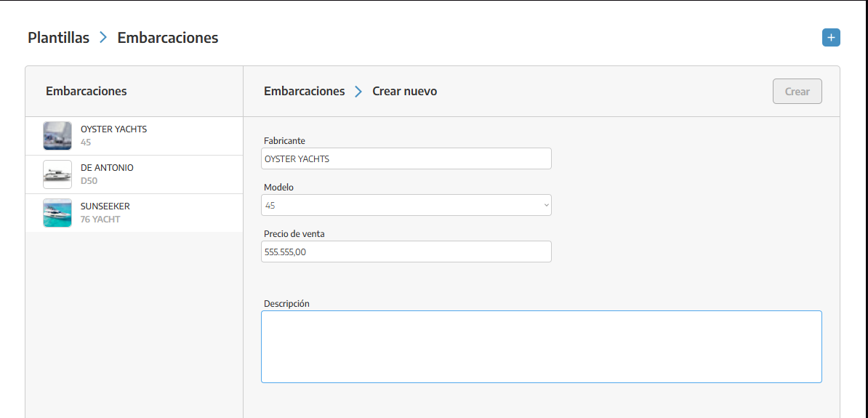Viewport: 868px width, 418px height.
Task: Go to Plantillas in the top breadcrumb
Action: 59,38
